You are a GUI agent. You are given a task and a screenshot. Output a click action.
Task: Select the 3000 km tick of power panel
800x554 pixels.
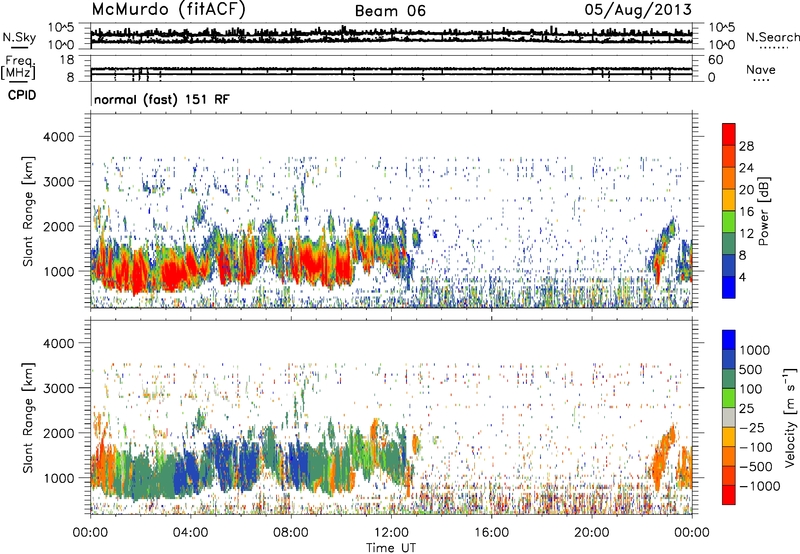tap(58, 182)
